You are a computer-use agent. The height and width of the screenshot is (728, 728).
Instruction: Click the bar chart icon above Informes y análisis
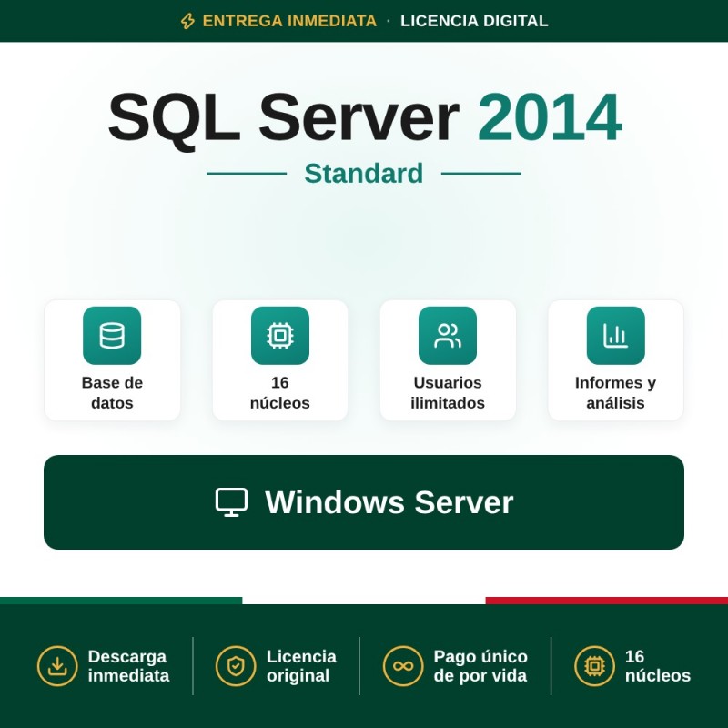pos(616,336)
